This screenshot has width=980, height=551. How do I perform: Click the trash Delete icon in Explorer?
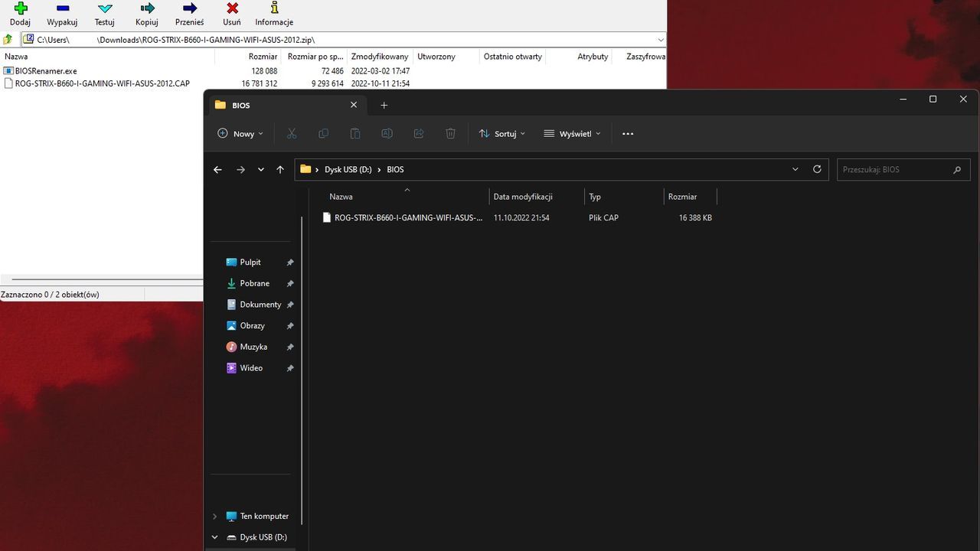click(450, 134)
